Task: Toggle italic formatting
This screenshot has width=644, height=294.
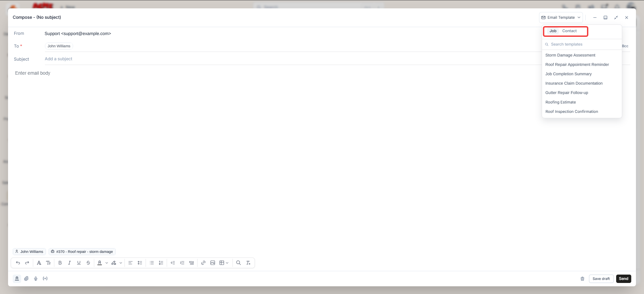Action: [x=69, y=263]
